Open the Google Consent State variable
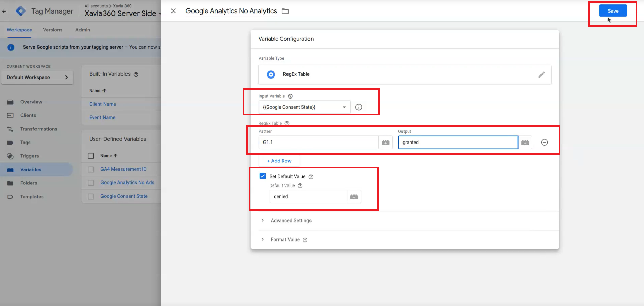This screenshot has height=306, width=644. (x=124, y=196)
